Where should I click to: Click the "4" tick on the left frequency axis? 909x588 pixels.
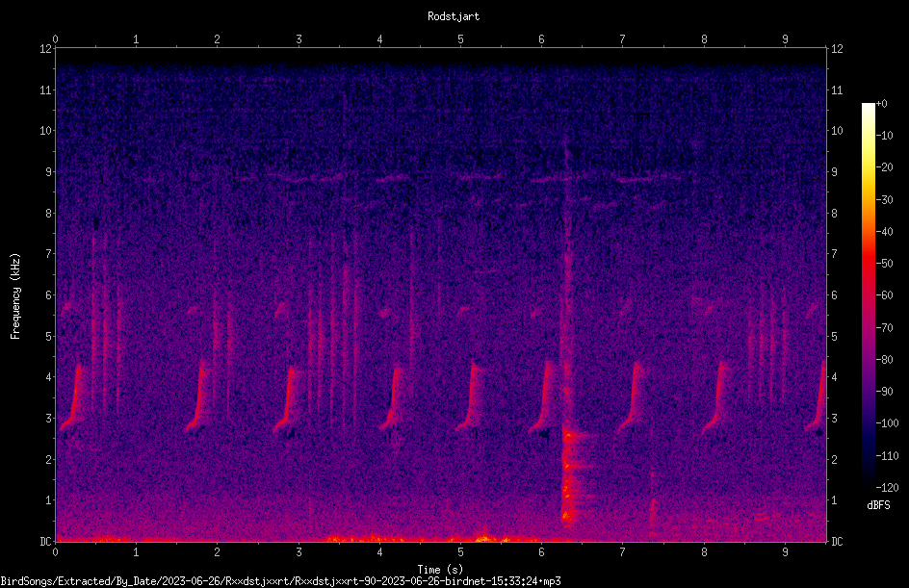click(x=48, y=377)
